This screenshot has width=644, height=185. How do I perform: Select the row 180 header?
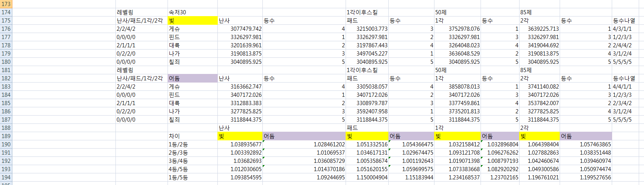(6, 62)
